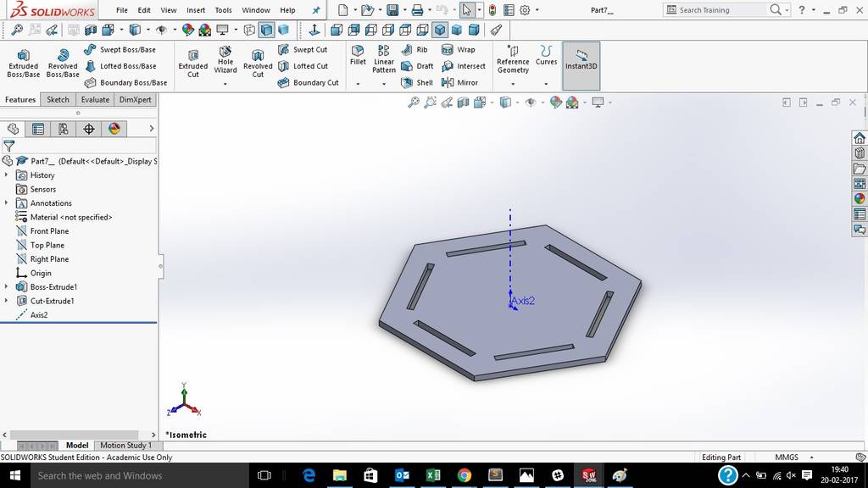Screen dimensions: 868x488
Task: Switch to the DimXpert tab
Action: click(135, 100)
